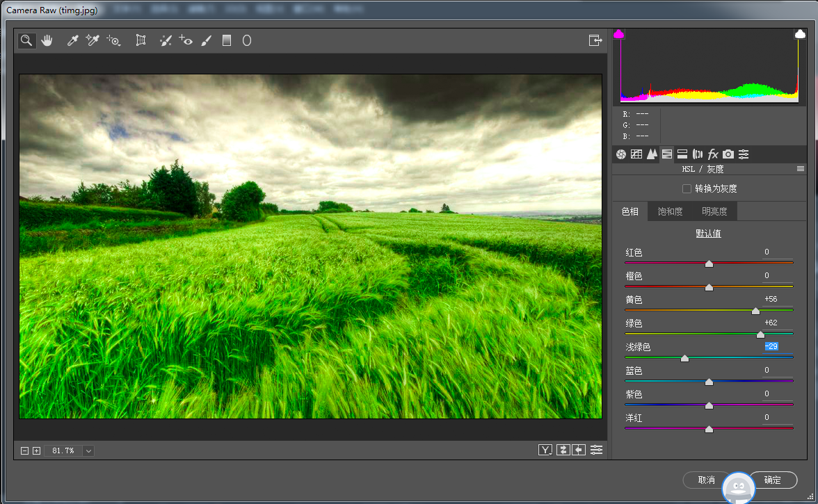Open the Effects fx panel
Viewport: 818px width, 504px height.
712,154
